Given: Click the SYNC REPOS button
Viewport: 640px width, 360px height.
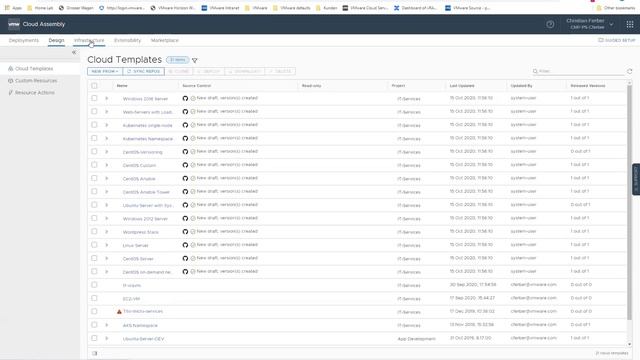Looking at the screenshot, I should pyautogui.click(x=144, y=71).
